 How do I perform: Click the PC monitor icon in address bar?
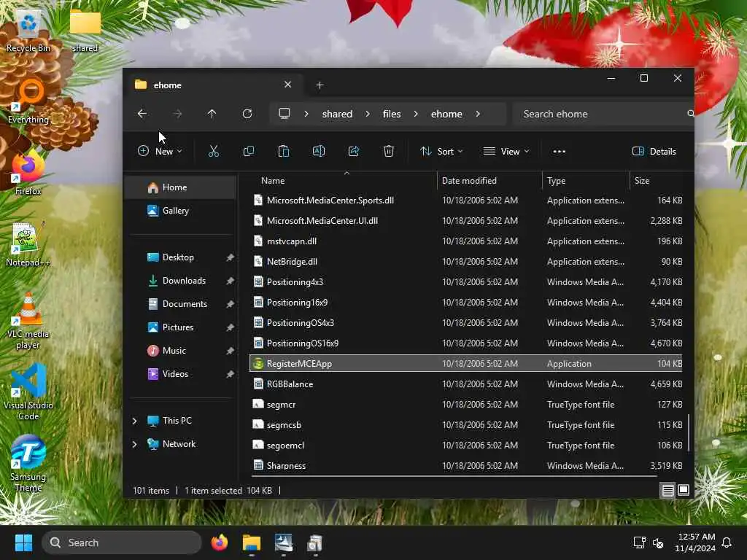[285, 113]
